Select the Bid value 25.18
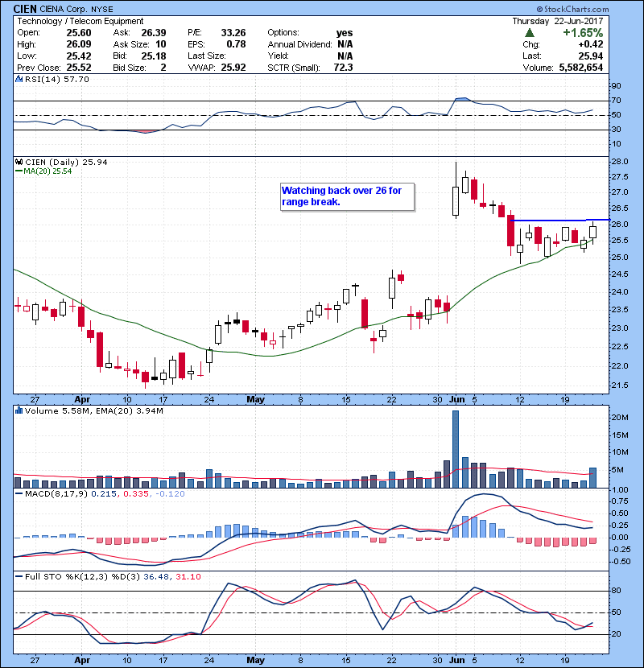The height and width of the screenshot is (668, 644). pos(154,56)
